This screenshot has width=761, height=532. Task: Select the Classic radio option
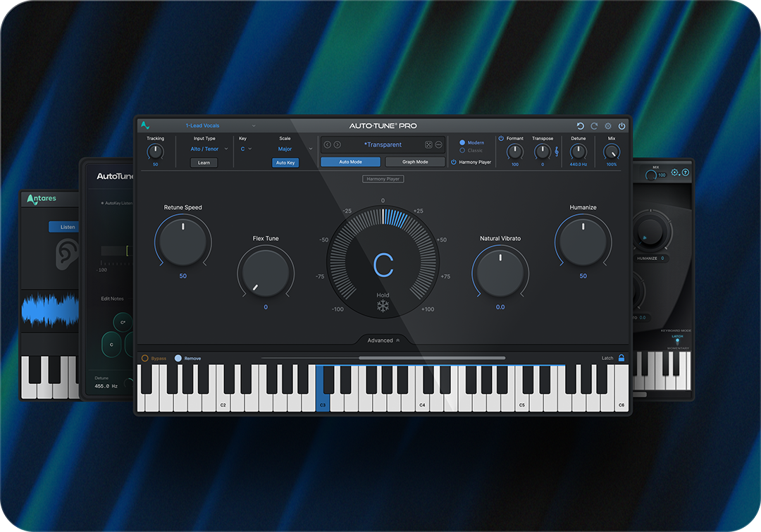tap(463, 150)
